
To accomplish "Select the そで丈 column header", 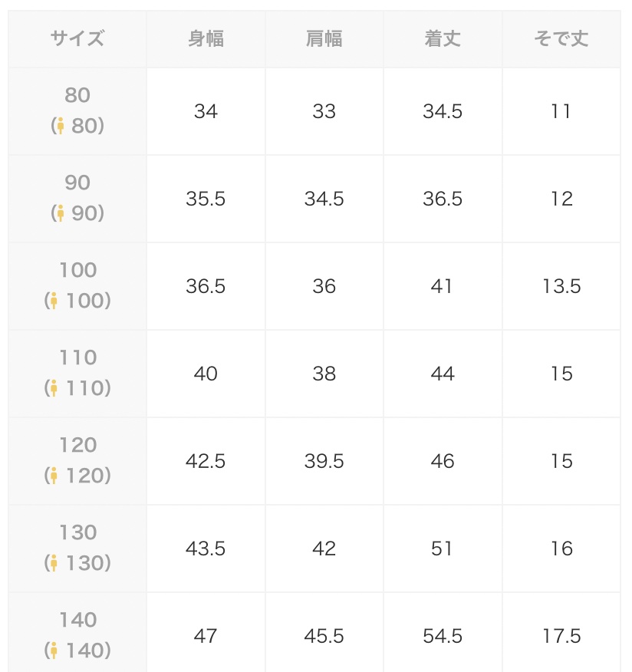I will coord(561,39).
